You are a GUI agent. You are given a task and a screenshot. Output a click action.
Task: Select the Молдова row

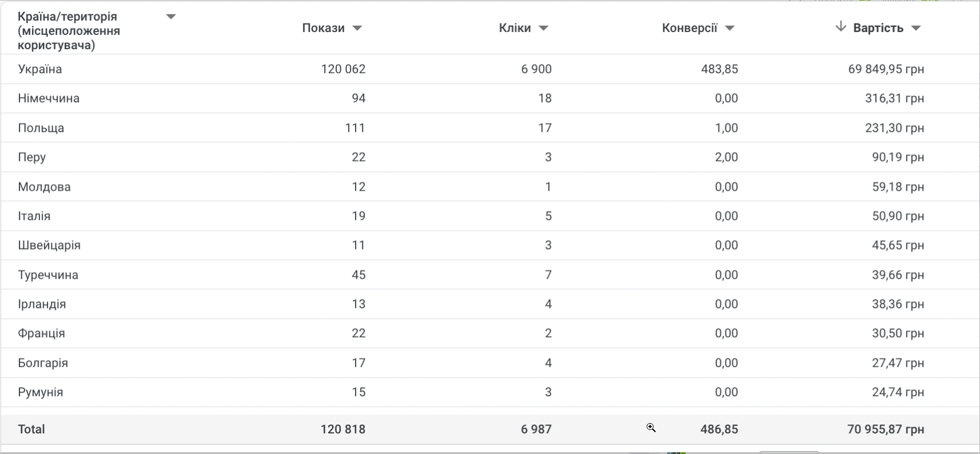point(44,187)
